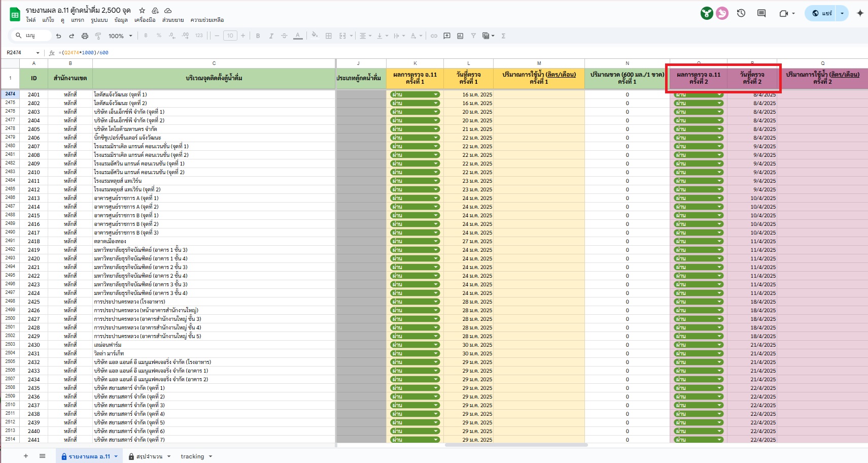Click the insert comment toolbar icon
The height and width of the screenshot is (463, 868).
pyautogui.click(x=447, y=36)
